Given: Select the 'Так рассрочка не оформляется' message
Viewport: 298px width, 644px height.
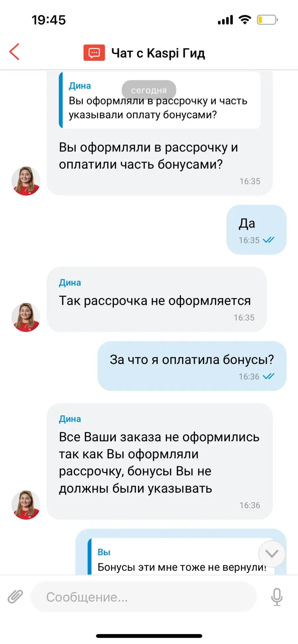Looking at the screenshot, I should click(157, 300).
